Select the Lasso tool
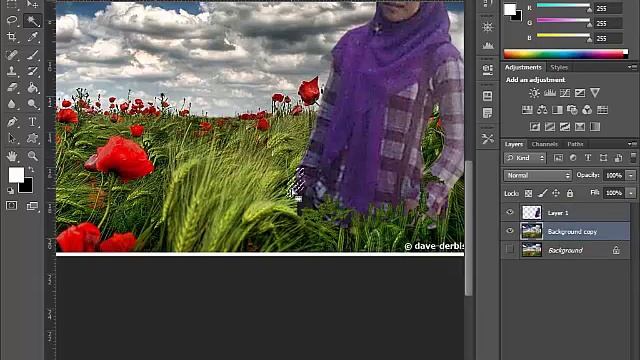 [x=11, y=20]
